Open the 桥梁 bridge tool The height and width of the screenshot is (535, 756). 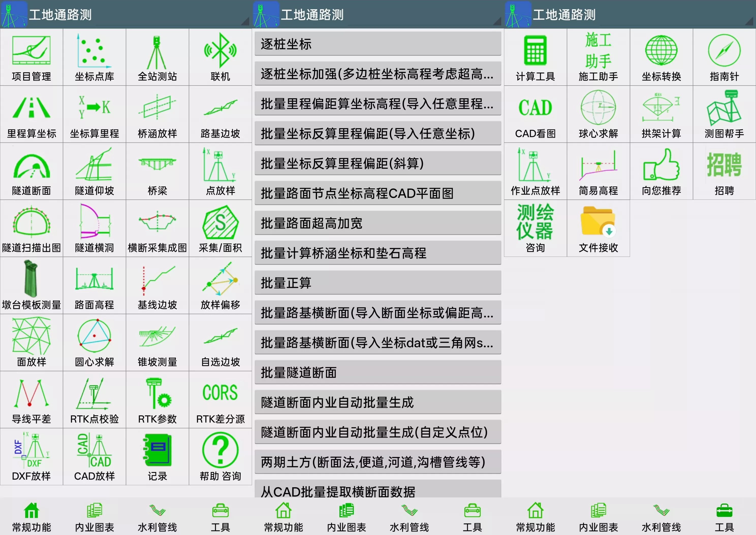(157, 171)
